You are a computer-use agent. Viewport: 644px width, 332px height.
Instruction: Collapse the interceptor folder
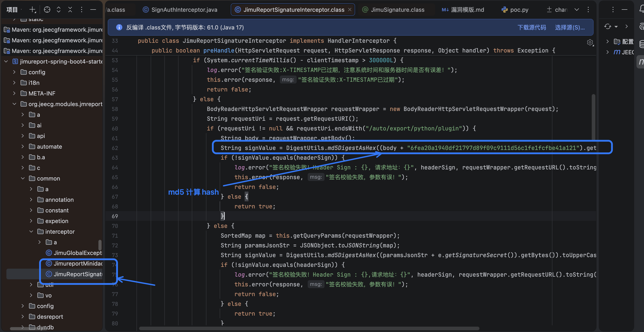[x=31, y=232]
